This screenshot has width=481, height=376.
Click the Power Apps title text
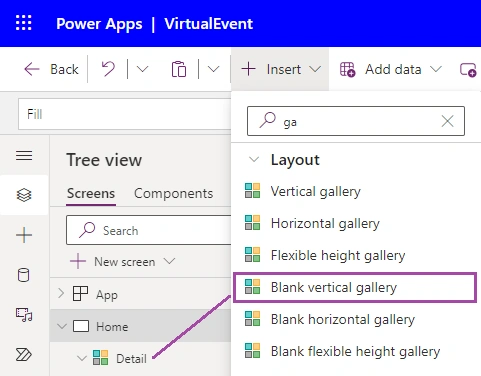[99, 24]
